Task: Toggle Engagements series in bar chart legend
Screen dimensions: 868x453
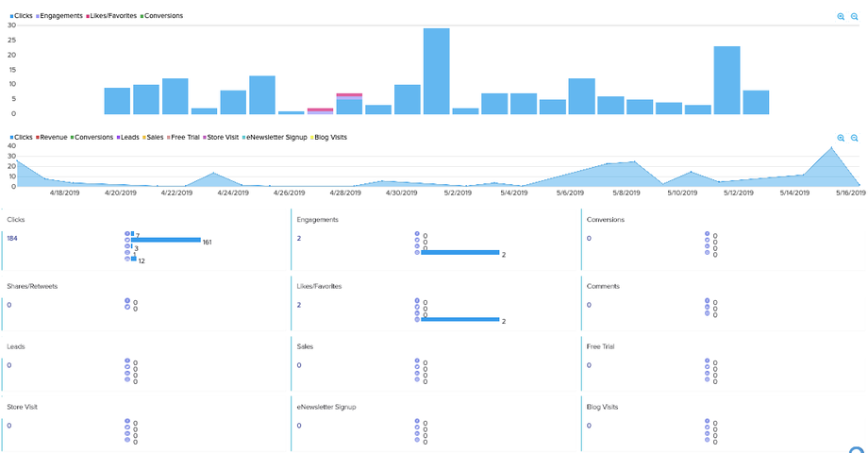Action: point(59,16)
